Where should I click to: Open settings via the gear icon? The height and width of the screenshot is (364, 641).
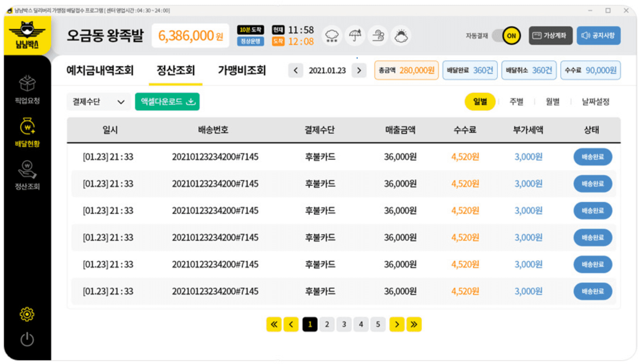[27, 314]
